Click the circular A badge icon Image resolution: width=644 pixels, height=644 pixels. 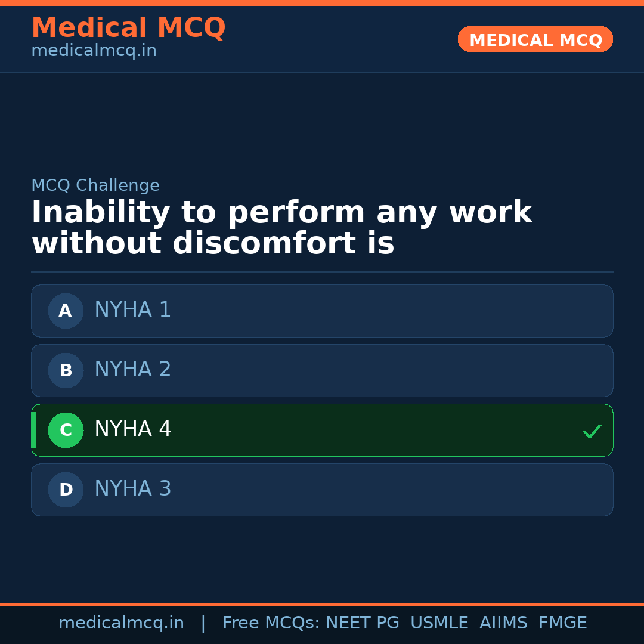[66, 311]
